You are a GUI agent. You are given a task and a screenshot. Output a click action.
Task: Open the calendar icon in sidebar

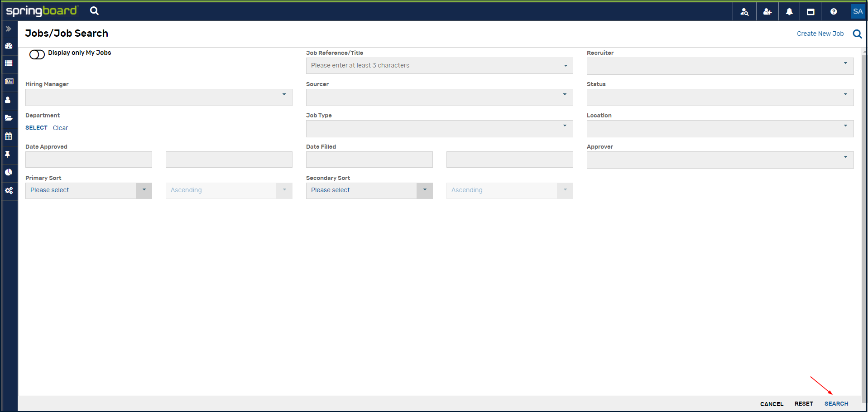[x=8, y=136]
